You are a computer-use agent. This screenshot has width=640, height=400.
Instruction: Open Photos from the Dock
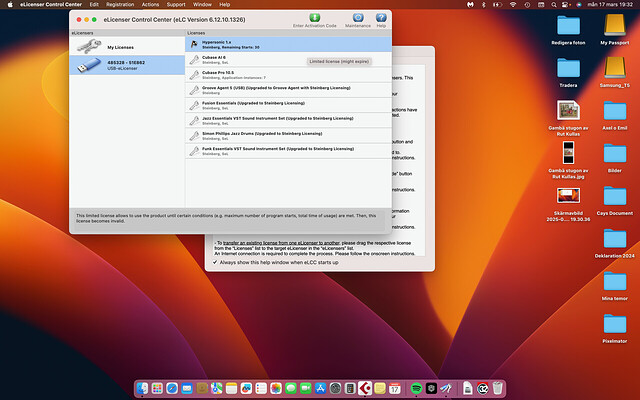[276, 388]
